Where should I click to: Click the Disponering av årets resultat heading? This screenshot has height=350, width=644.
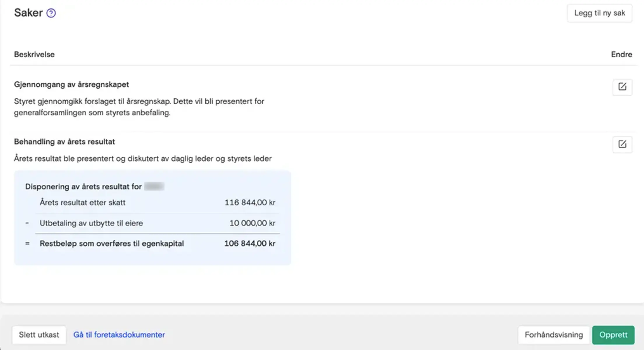pyautogui.click(x=83, y=187)
